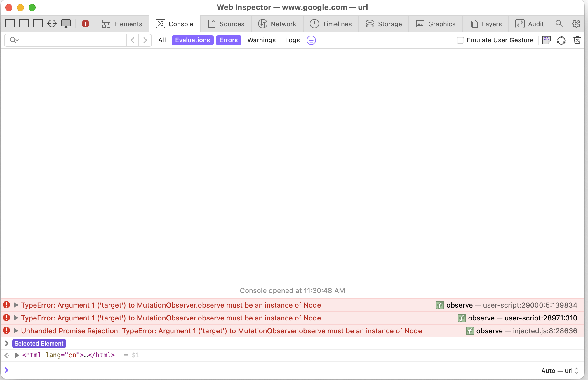Open device settings monitor icon
The width and height of the screenshot is (588, 380).
pos(66,24)
